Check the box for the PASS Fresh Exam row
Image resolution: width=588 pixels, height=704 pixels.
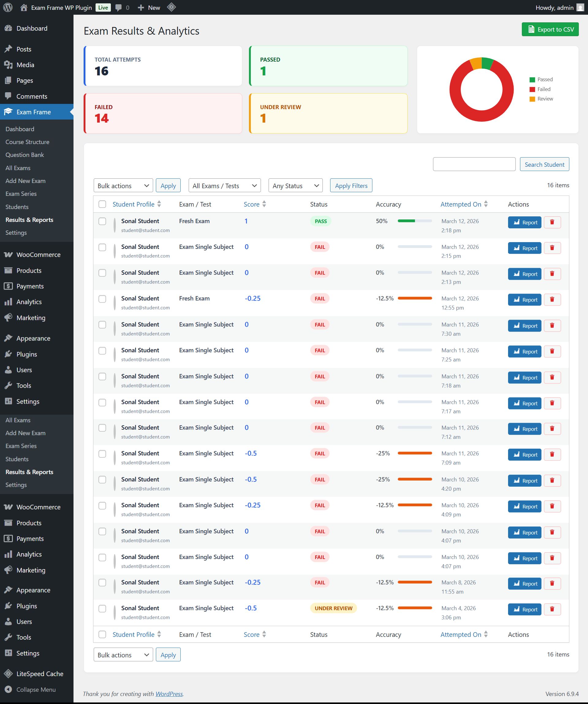[x=102, y=221]
